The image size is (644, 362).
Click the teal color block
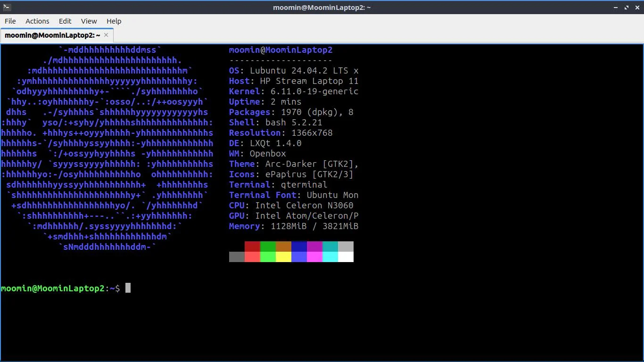(x=330, y=247)
